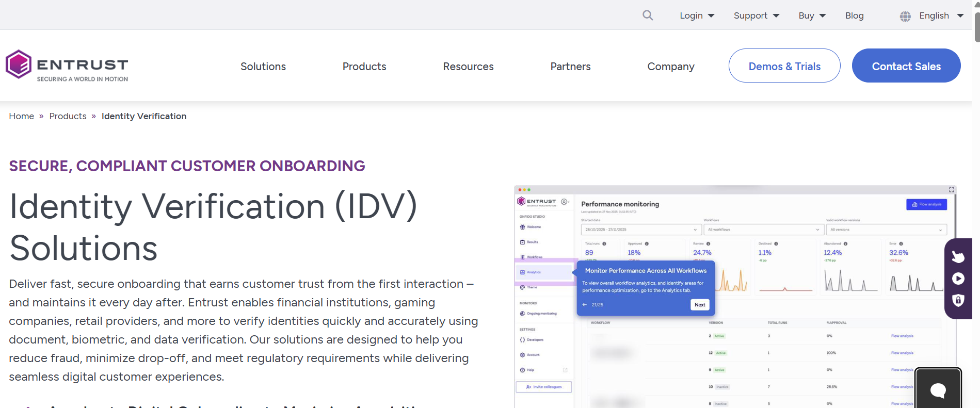Select Ongoing monitoring in the demo sidebar
This screenshot has width=980, height=408.
tap(538, 314)
